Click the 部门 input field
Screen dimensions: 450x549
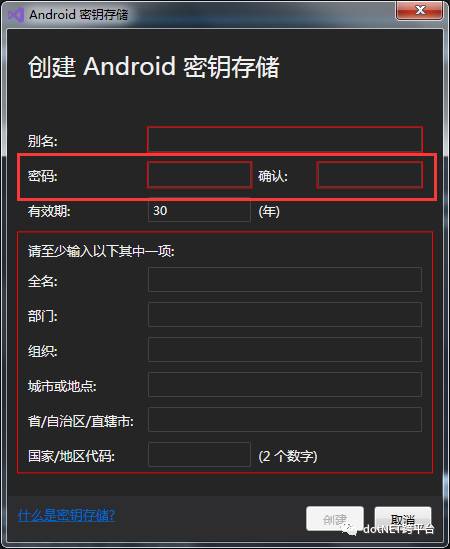(285, 314)
